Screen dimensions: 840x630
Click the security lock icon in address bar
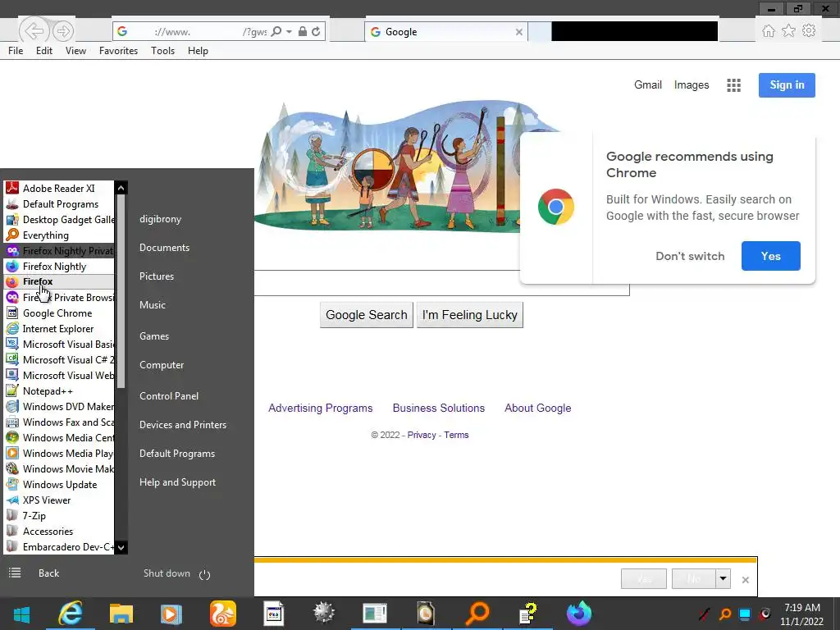(x=303, y=32)
